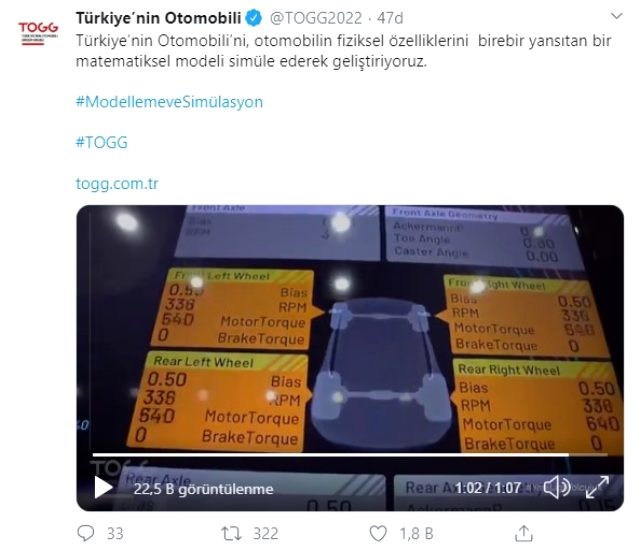
Task: Mute the video via speaker icon
Action: pyautogui.click(x=557, y=487)
